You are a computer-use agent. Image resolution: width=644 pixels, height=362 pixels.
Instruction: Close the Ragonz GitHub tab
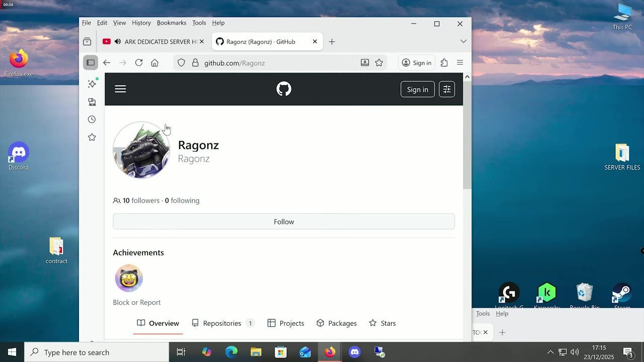(x=315, y=42)
